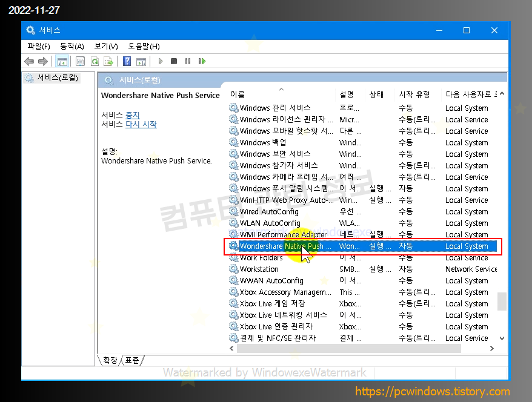
Task: Open the Properties toolbar icon
Action: click(80, 61)
